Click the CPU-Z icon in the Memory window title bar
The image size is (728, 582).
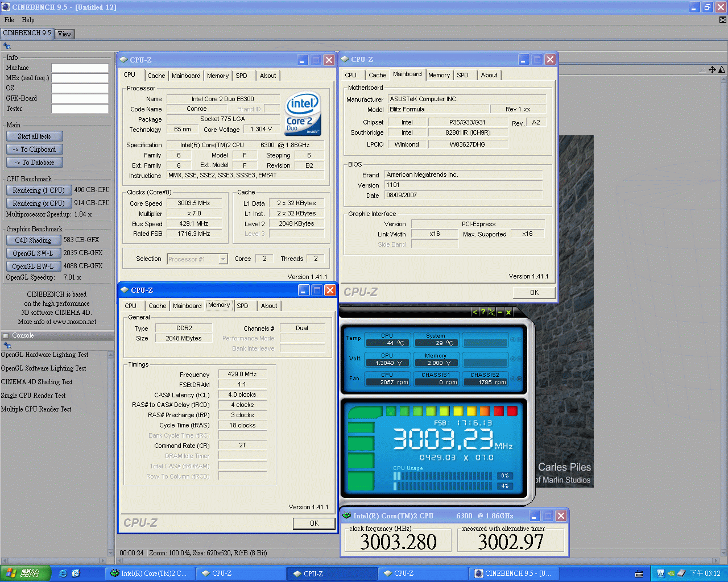(x=125, y=290)
